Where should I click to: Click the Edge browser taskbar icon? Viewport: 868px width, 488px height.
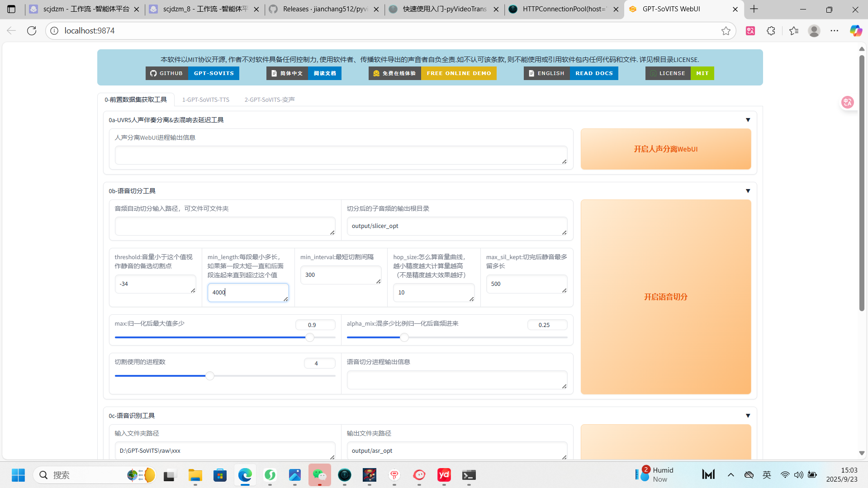[245, 475]
